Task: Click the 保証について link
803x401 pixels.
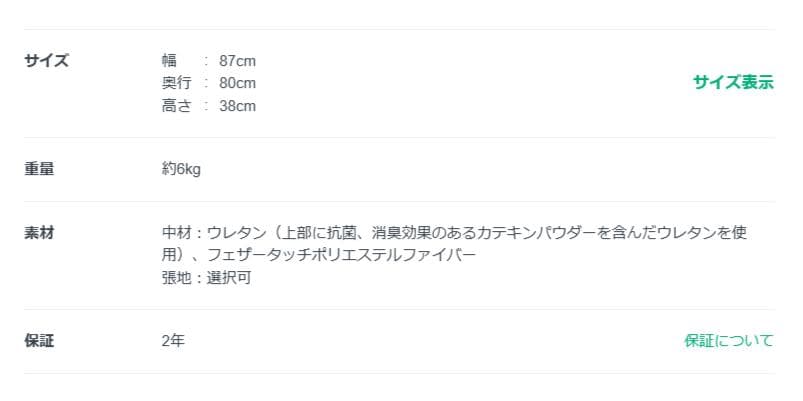Action: click(728, 341)
